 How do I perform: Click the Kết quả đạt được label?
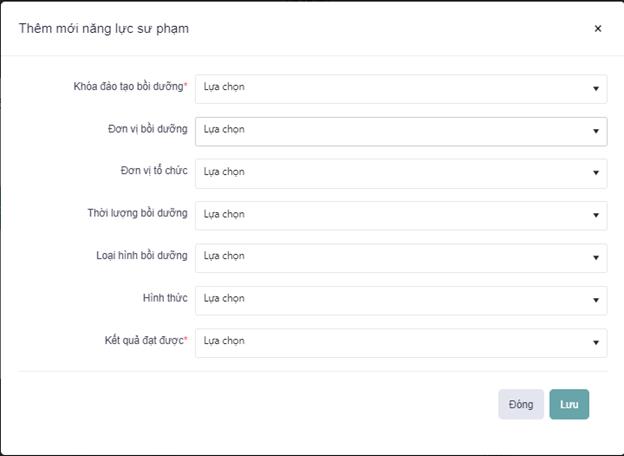tap(145, 341)
